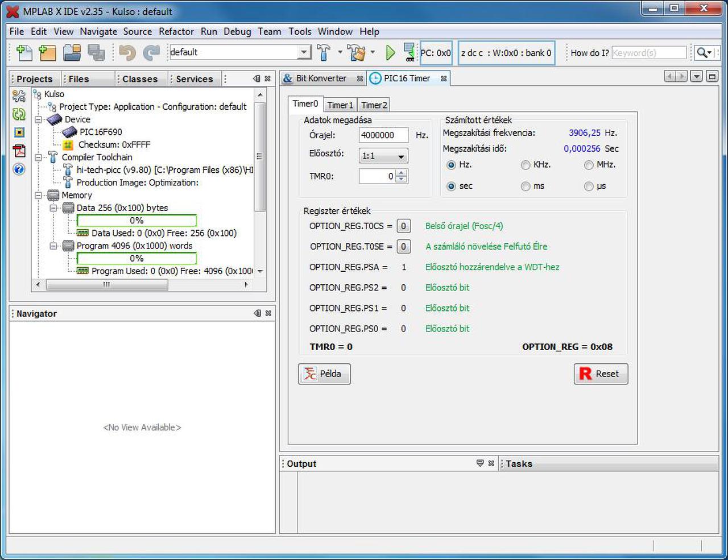The height and width of the screenshot is (560, 728).
Task: Minimize the Projects panel group
Action: point(257,79)
